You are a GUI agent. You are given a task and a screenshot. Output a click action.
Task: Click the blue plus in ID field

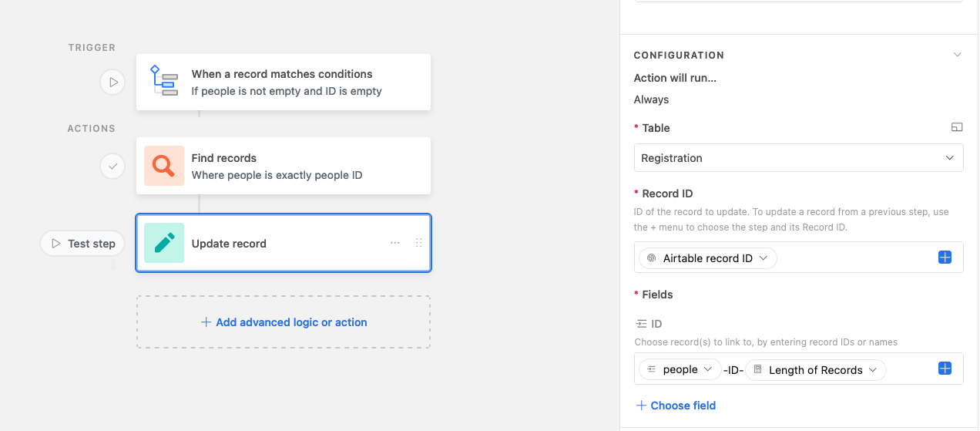click(945, 369)
